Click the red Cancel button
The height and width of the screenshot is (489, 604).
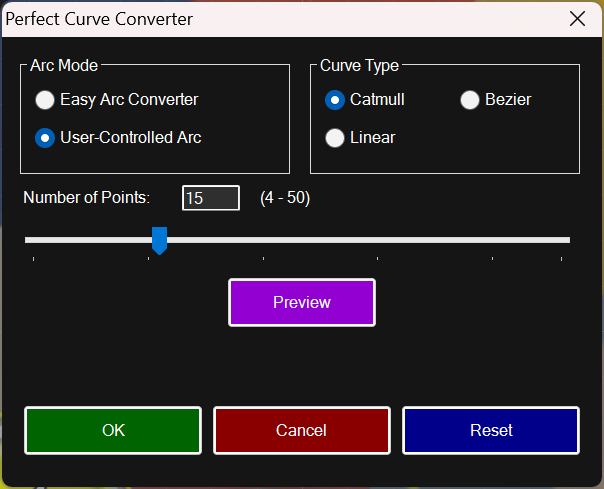301,430
